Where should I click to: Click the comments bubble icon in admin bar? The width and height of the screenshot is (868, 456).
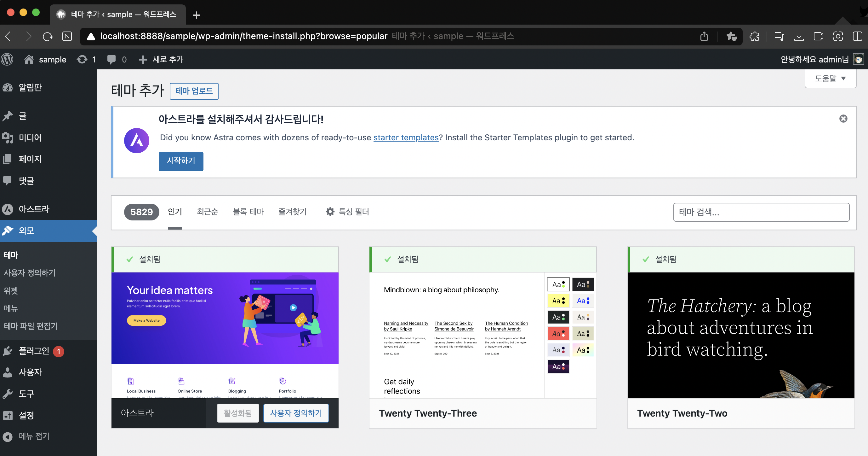point(111,59)
